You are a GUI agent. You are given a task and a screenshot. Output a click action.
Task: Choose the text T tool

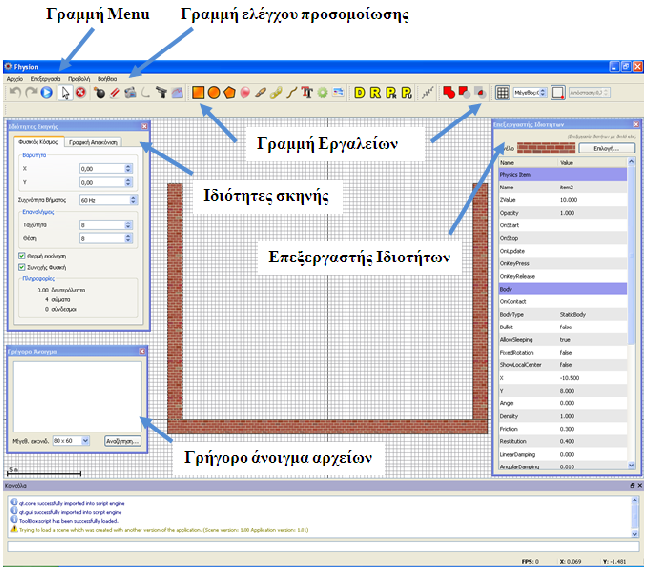[x=307, y=92]
